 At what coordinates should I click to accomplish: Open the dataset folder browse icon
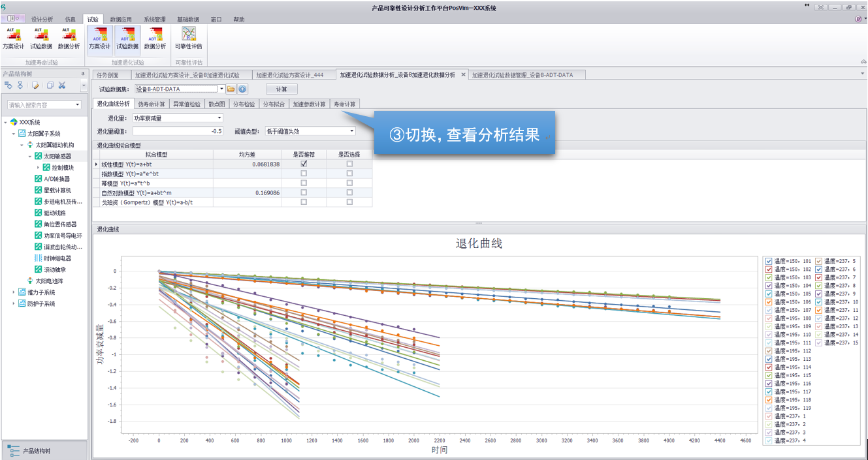[232, 88]
